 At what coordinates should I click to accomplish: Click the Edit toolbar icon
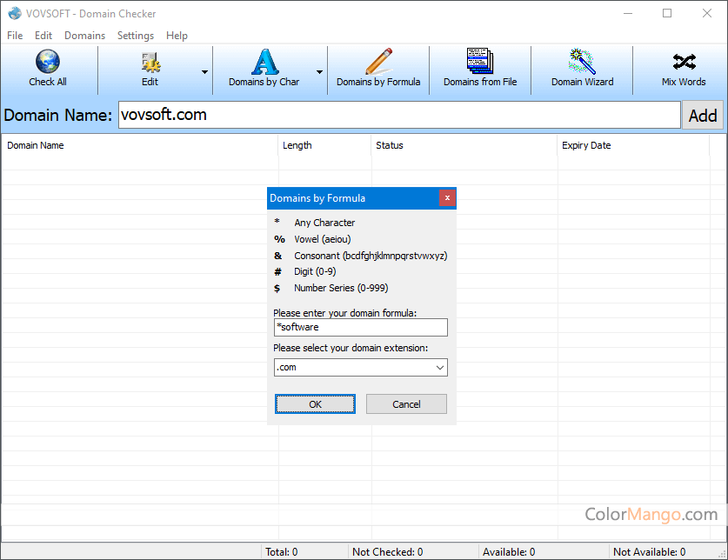click(150, 63)
